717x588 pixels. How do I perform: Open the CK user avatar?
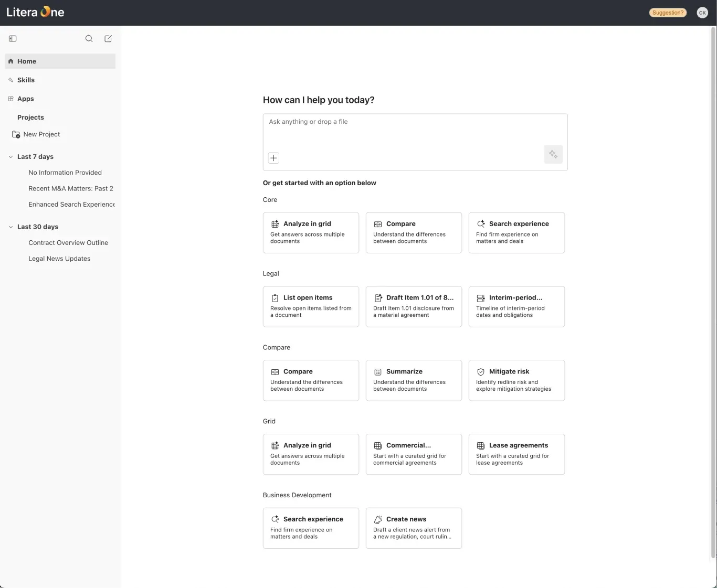click(702, 13)
